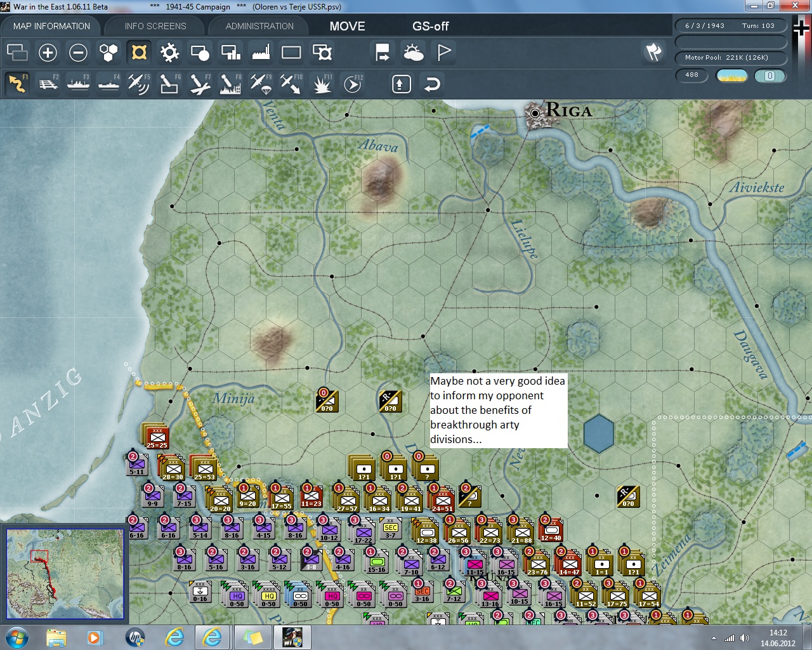Image resolution: width=812 pixels, height=650 pixels.
Task: Click the F11 explosion mode icon
Action: (322, 84)
